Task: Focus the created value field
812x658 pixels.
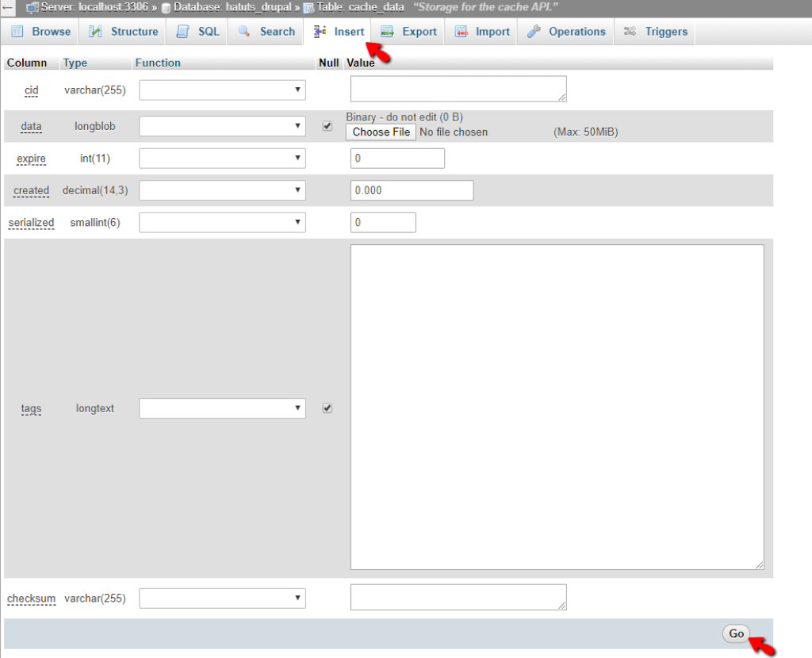Action: [412, 190]
